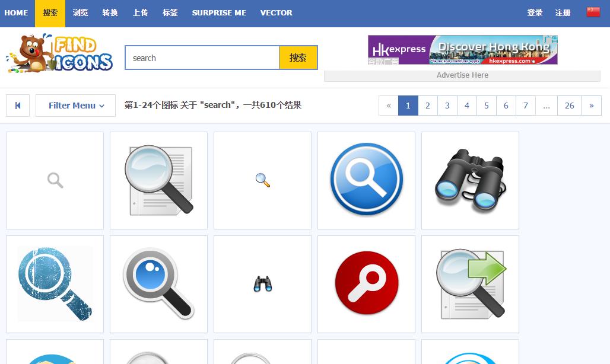Select the small binoculars icon
The image size is (610, 364).
coord(263,284)
